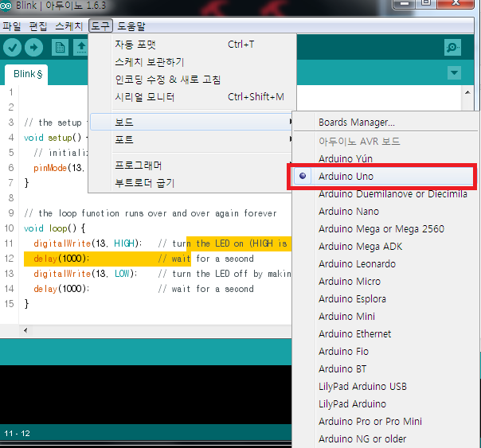Choose 부트로더 굽기 menu entry
481x448 pixels.
point(191,183)
